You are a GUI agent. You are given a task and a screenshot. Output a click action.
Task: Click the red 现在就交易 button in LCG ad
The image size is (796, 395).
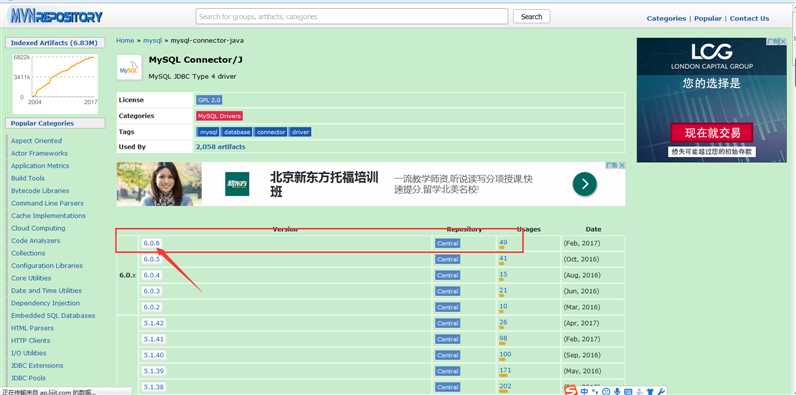712,133
